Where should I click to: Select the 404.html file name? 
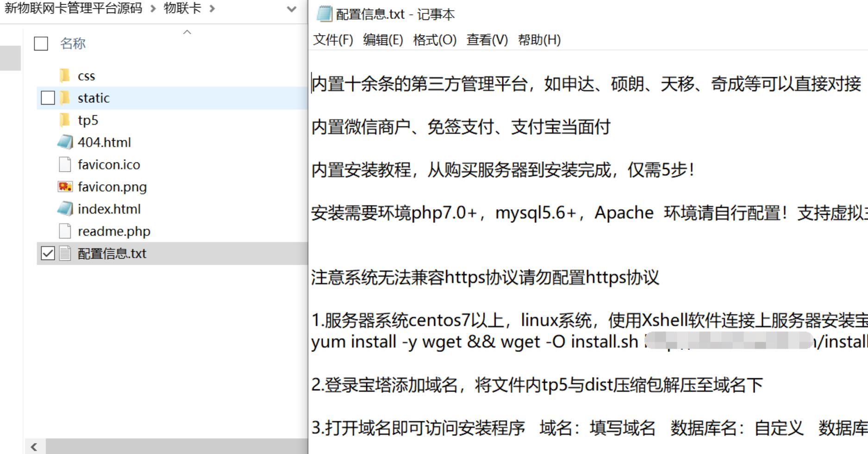click(104, 142)
